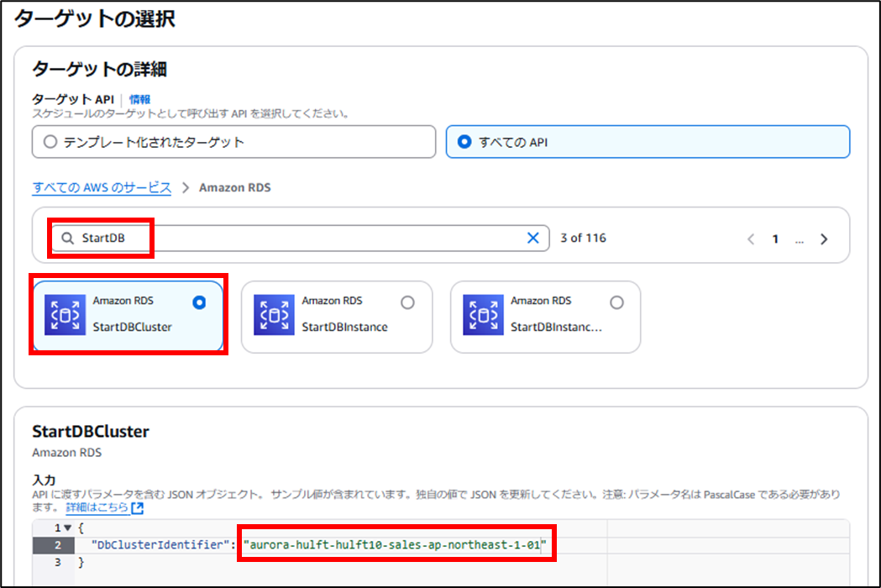
Task: Click the Amazon RDS icon on StartDBCluster card
Action: click(x=66, y=315)
